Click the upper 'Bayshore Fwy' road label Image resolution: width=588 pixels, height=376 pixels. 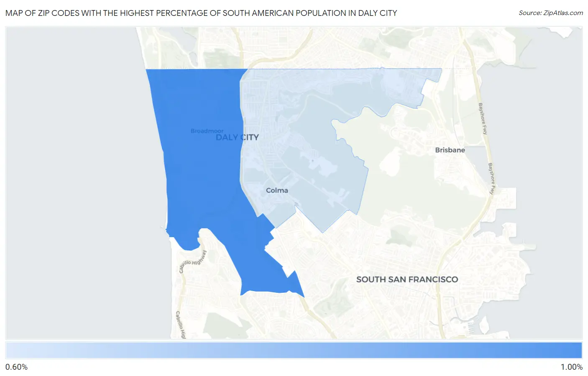[483, 119]
